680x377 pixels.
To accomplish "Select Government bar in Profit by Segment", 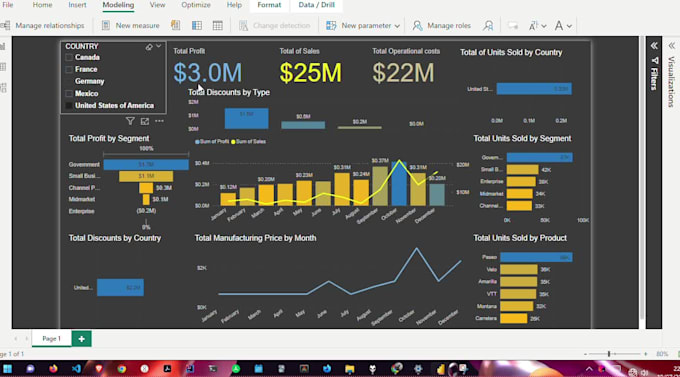I will point(146,164).
